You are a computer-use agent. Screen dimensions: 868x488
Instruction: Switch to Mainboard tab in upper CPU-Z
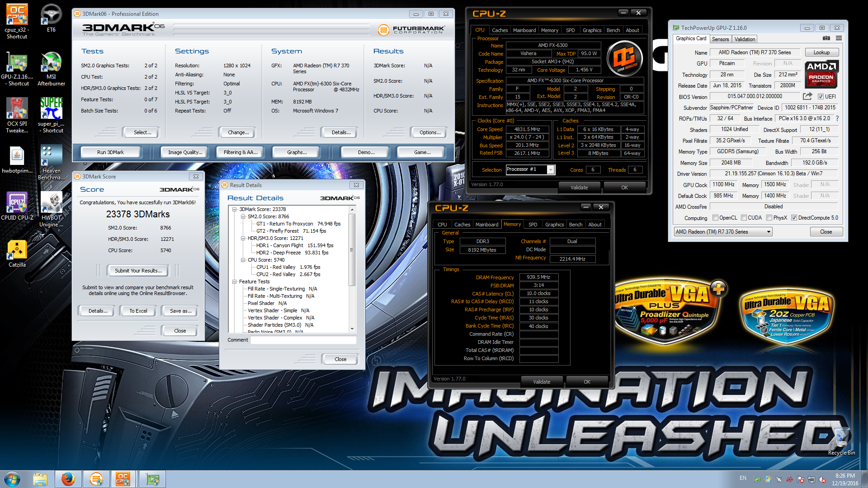(x=524, y=30)
